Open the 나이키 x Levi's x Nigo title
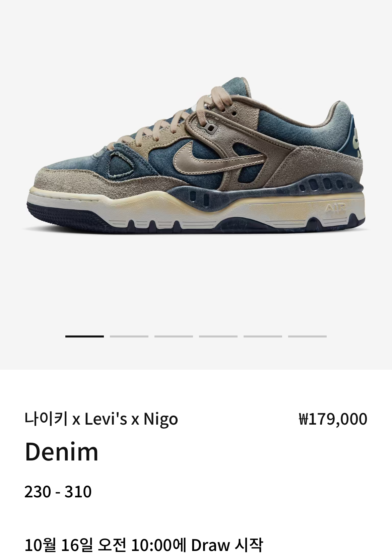Screen dimensions: 392x557 (101, 419)
